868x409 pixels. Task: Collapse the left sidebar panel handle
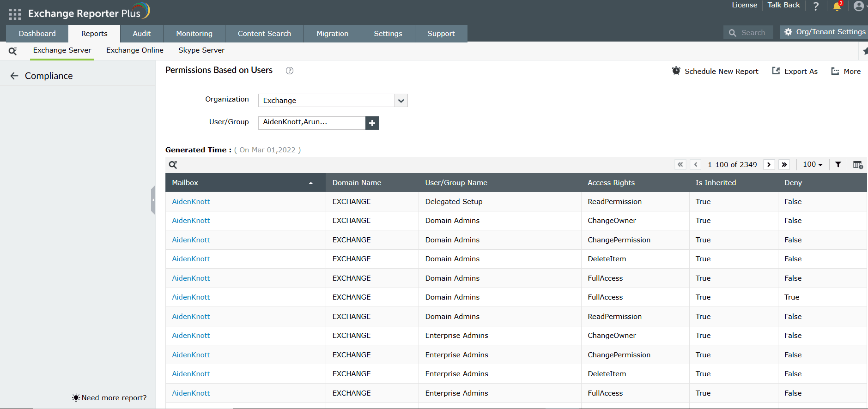click(x=153, y=200)
